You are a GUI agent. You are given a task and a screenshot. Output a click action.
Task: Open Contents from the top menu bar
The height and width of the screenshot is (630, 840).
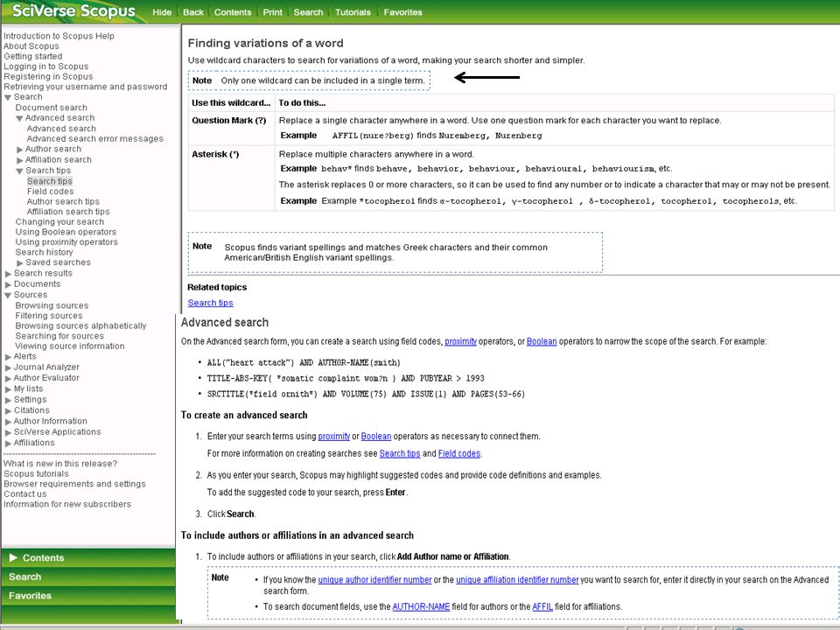pos(233,12)
